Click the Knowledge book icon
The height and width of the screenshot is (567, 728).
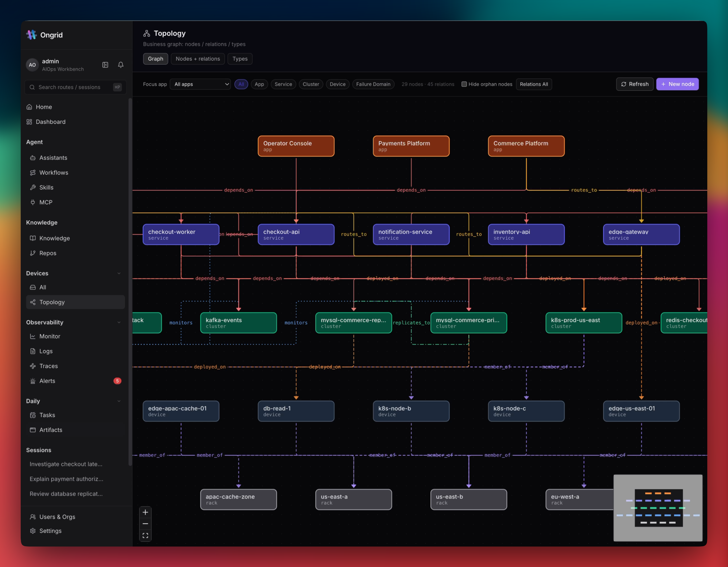pyautogui.click(x=33, y=238)
